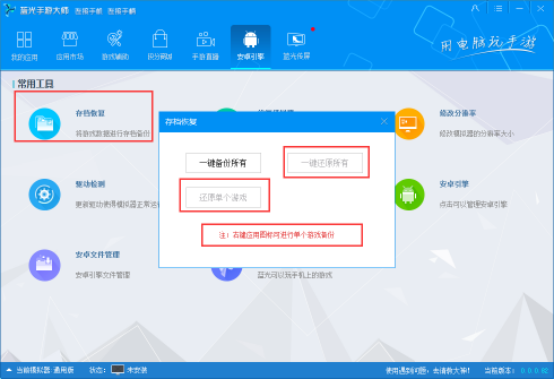The image size is (554, 379).
Task: Click the resolution tool description text
Action: pos(476,134)
